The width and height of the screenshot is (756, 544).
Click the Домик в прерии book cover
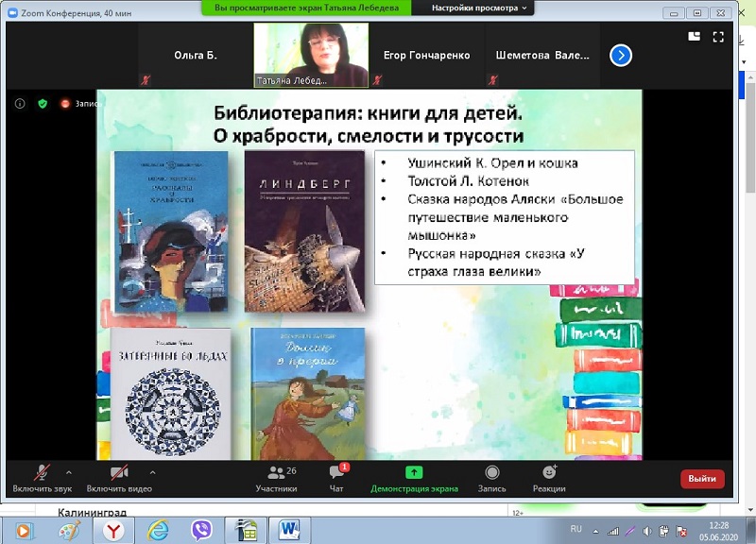pyautogui.click(x=308, y=393)
